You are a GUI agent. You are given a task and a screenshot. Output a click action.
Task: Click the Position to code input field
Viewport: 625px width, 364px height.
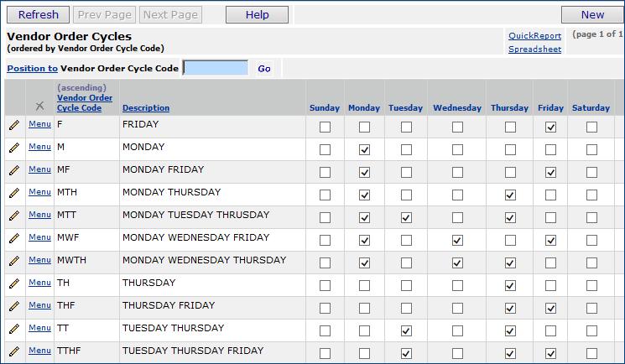[216, 68]
